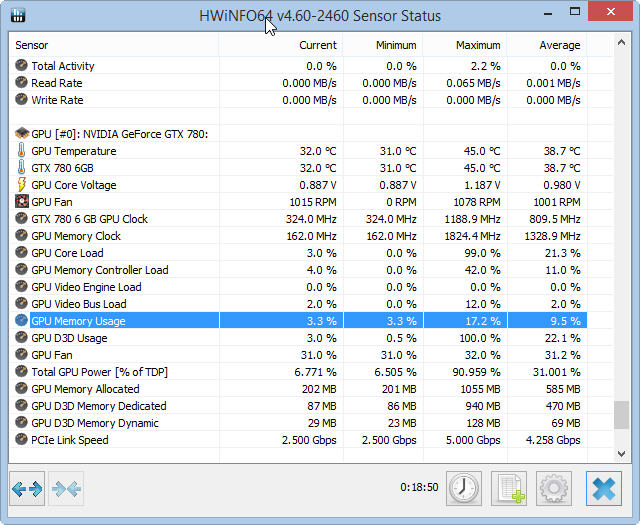
Task: Select the GTX 780 6GB row label
Action: [x=62, y=168]
